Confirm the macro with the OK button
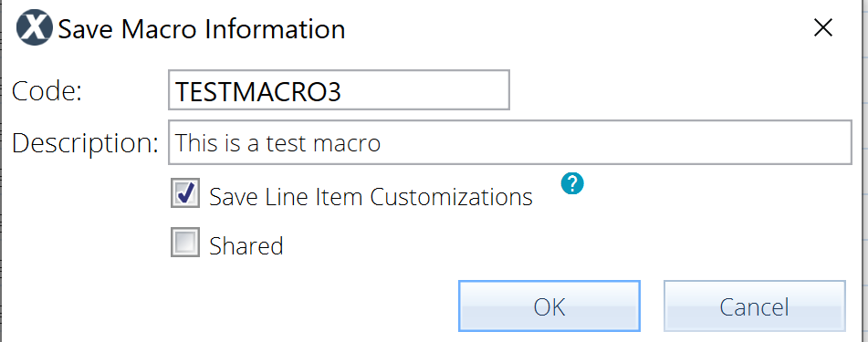The width and height of the screenshot is (868, 342). pos(549,306)
